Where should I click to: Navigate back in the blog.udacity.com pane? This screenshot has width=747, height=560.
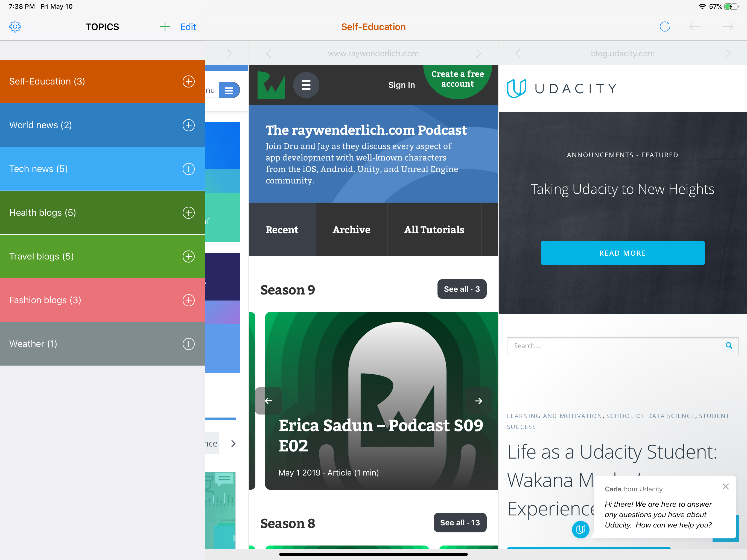518,53
